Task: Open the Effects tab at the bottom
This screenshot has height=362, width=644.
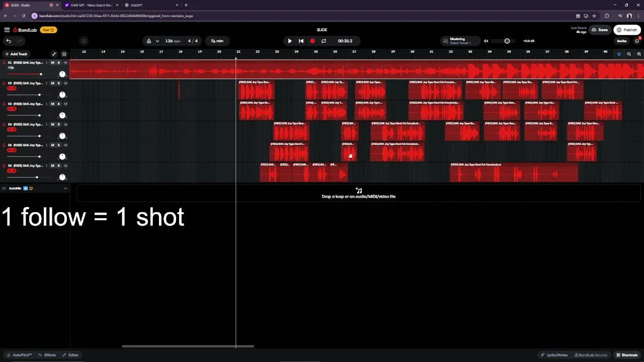Action: point(47,355)
